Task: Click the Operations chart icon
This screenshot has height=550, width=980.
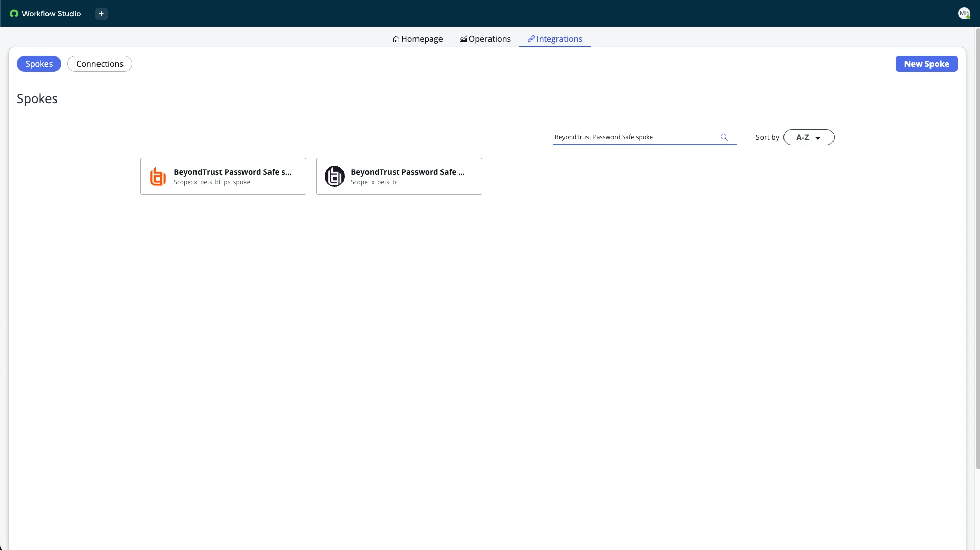Action: click(x=463, y=39)
